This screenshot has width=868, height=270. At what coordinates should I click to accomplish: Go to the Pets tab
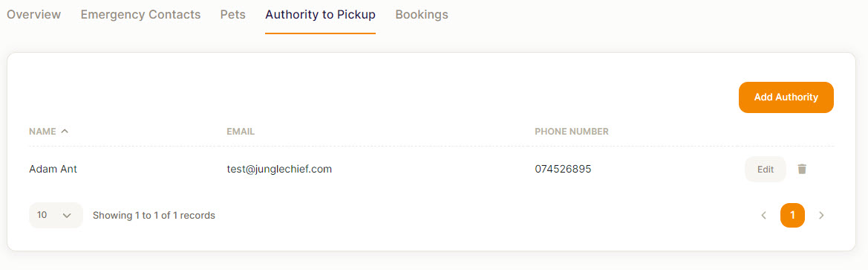[x=233, y=14]
